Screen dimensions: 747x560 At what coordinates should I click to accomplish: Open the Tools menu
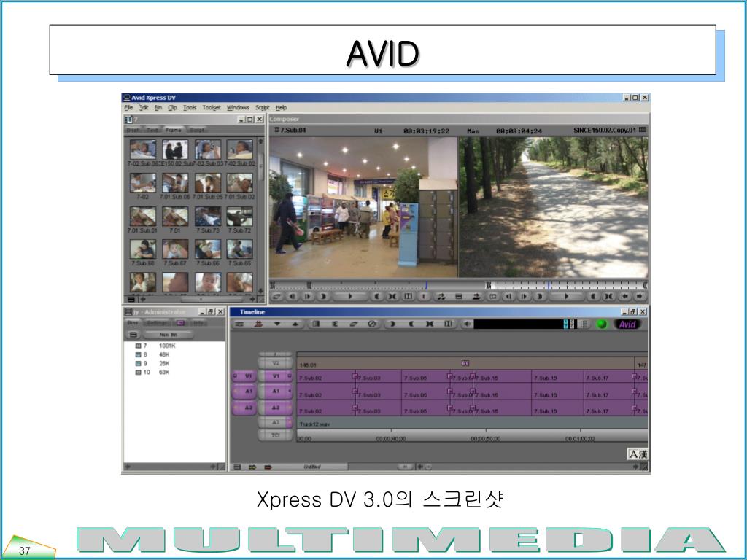[x=190, y=108]
